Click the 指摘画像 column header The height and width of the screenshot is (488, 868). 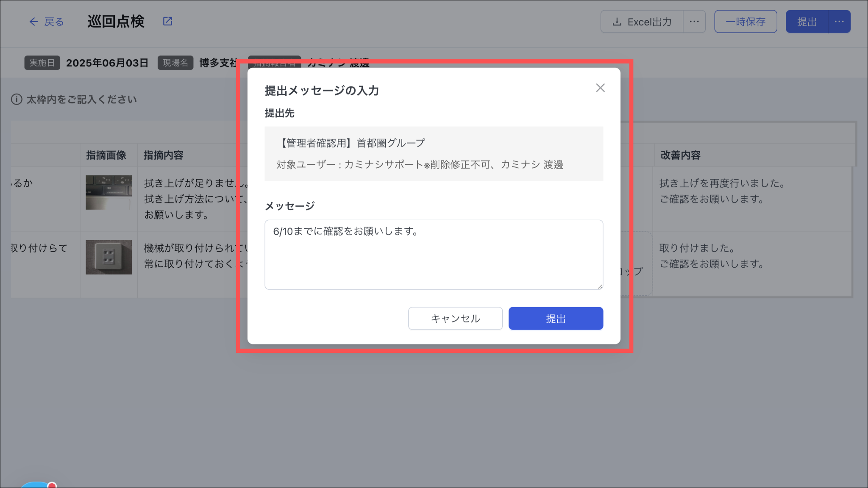[106, 155]
